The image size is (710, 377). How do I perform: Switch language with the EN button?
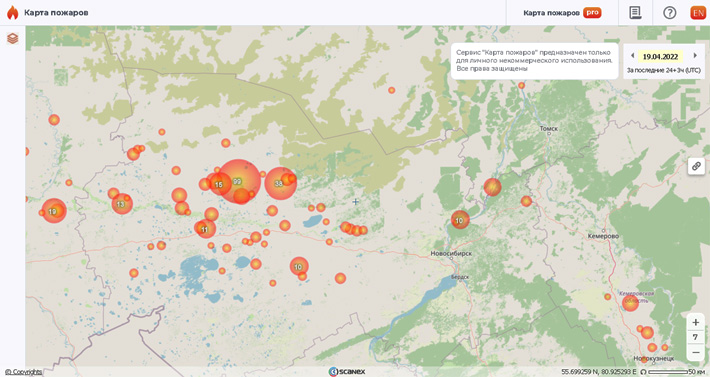[698, 13]
